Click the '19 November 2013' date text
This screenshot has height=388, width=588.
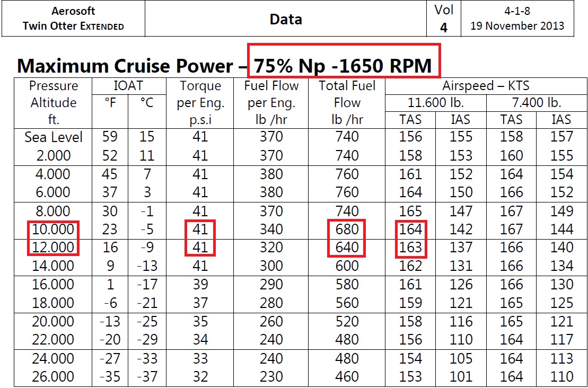click(x=517, y=26)
